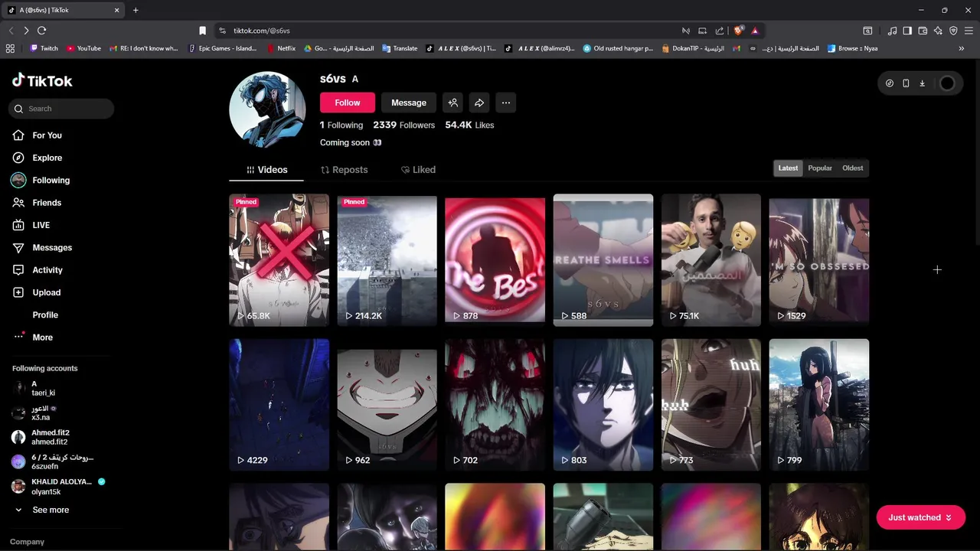Click the bookmark icon beside address bar
This screenshot has width=980, height=551.
pos(202,31)
